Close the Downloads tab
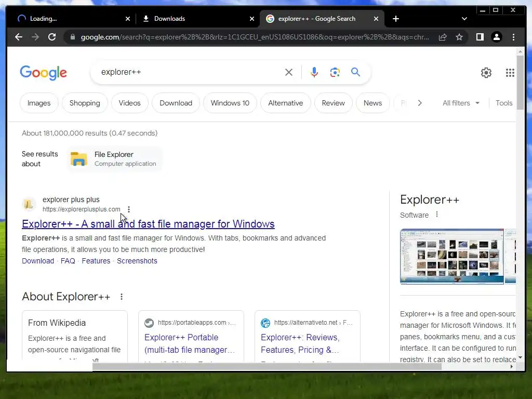Screen dimensions: 532x399 (252, 19)
